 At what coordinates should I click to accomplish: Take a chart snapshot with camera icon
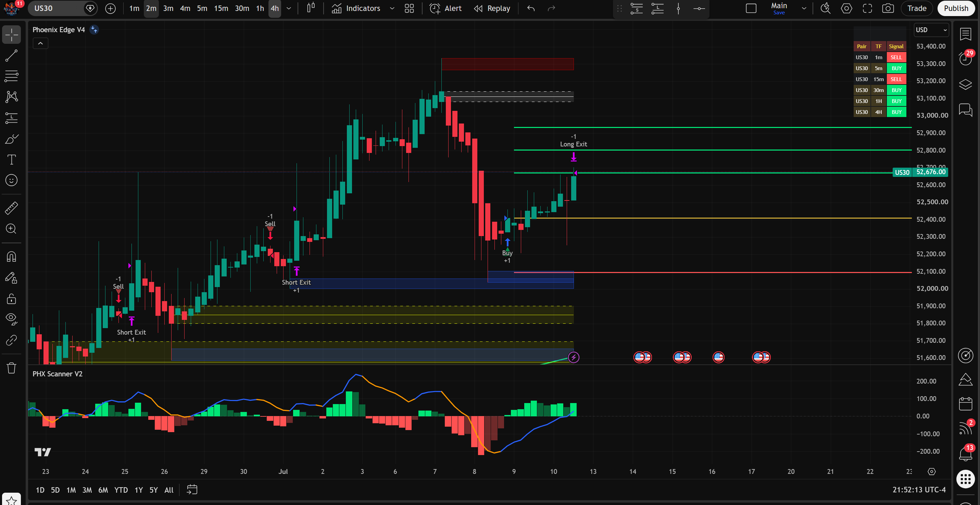tap(888, 8)
